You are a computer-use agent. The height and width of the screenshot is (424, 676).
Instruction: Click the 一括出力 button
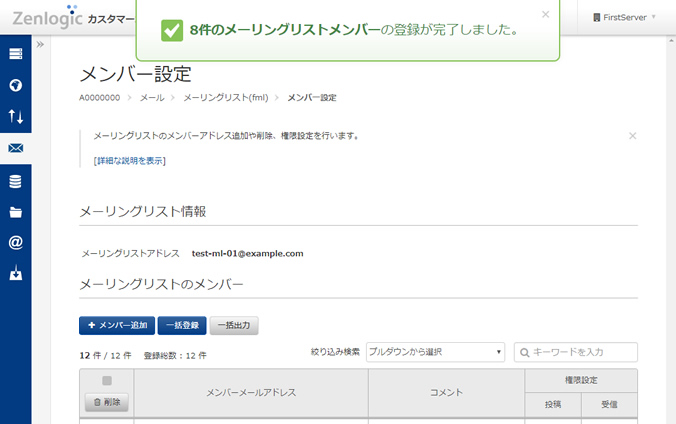[x=234, y=325]
